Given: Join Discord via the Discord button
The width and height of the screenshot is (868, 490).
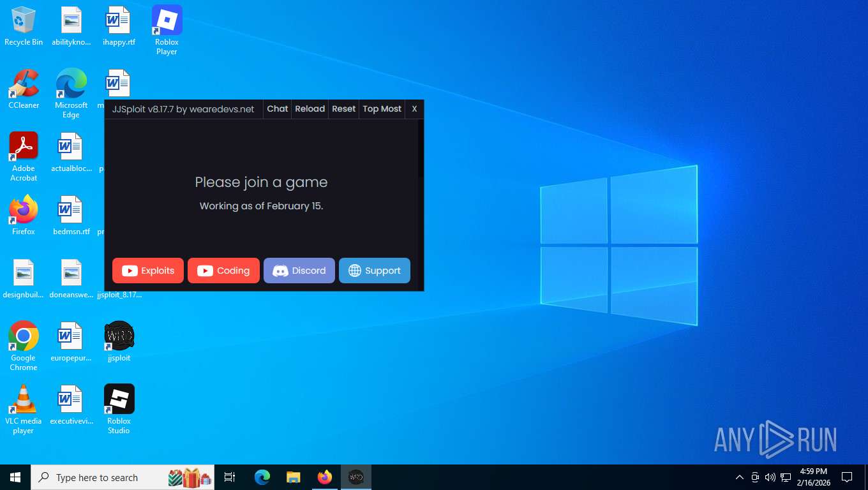Looking at the screenshot, I should [x=299, y=271].
